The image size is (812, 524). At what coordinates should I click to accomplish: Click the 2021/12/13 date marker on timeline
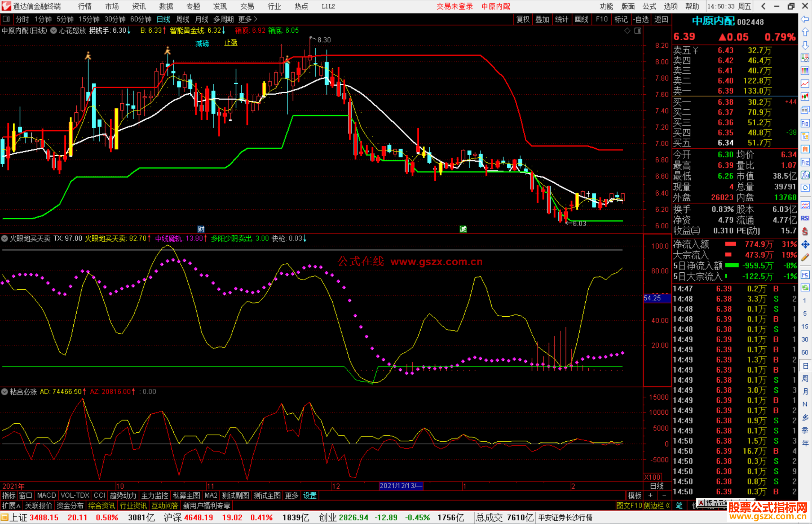pos(401,486)
